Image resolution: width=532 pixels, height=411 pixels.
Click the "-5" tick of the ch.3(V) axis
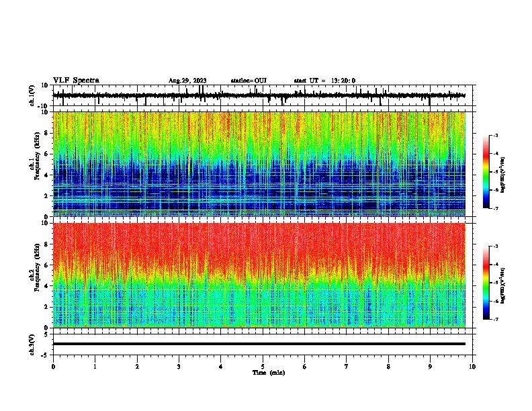tap(45, 355)
